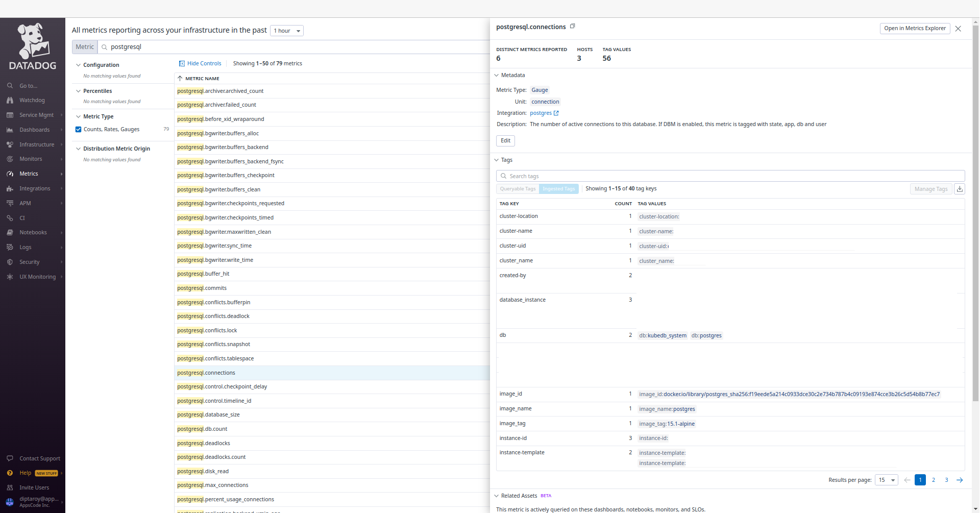Toggle Hide Controls above the metrics list
Image resolution: width=980 pixels, height=513 pixels.
(x=200, y=63)
